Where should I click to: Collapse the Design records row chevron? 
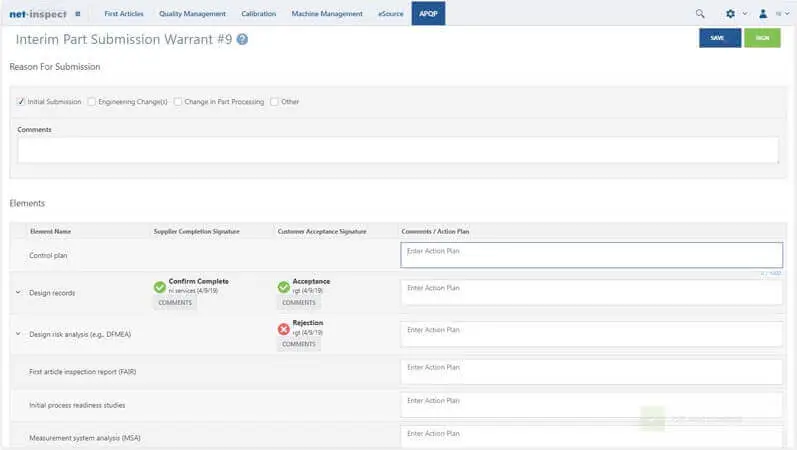tap(18, 292)
